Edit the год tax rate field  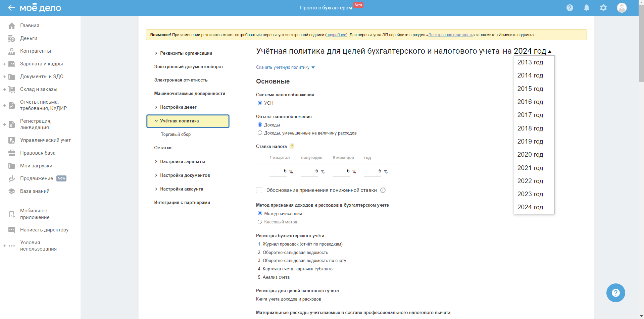373,171
